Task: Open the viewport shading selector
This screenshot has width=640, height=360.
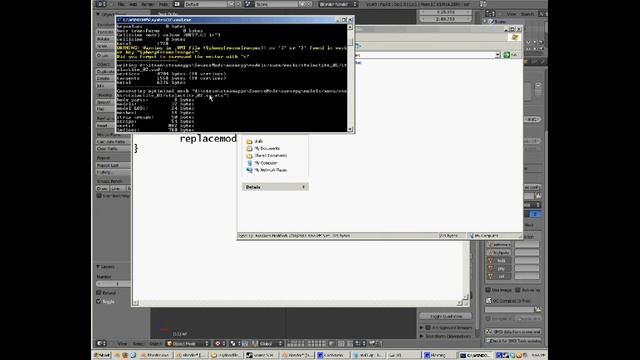Action: pos(220,344)
